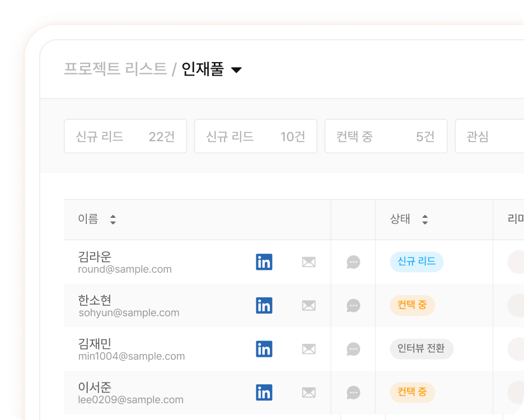Viewport: 524px width, 420px height.
Task: Click the email icon for 김라운
Action: 308,262
